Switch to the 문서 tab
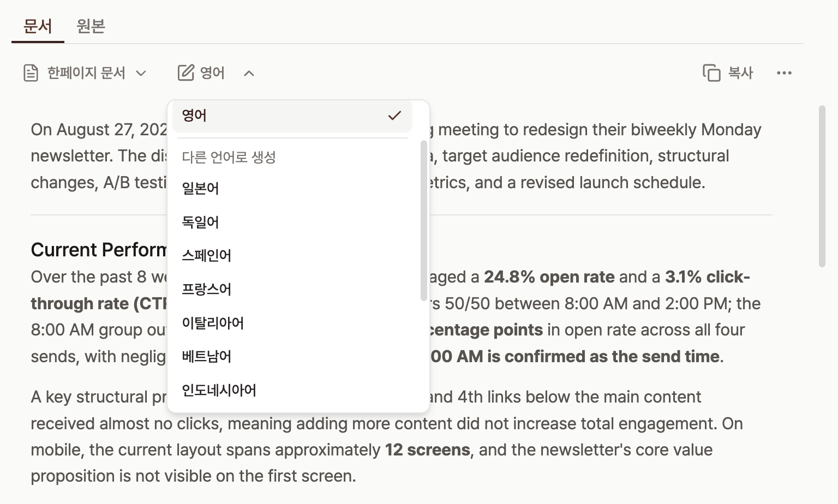 [x=38, y=26]
